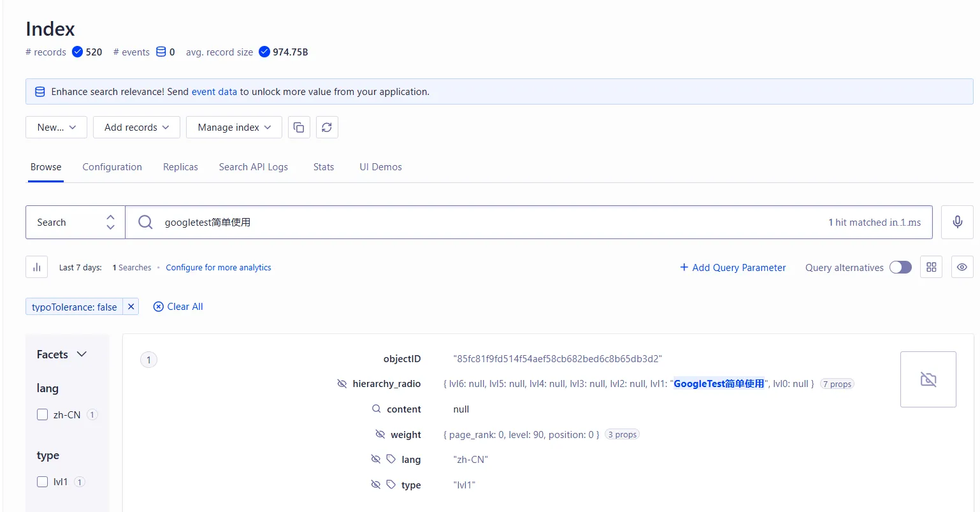The image size is (980, 512).
Task: Click the eye preview icon button
Action: 962,267
